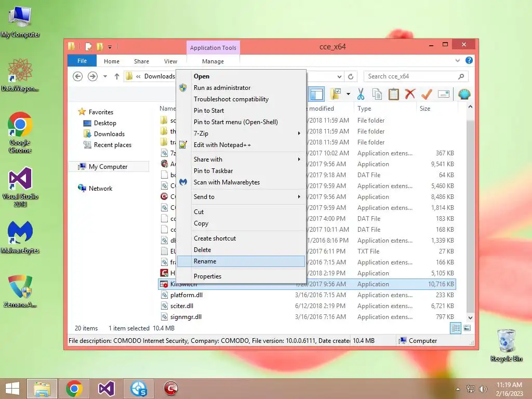
Task: Select Desktop under Favorites
Action: [x=105, y=123]
